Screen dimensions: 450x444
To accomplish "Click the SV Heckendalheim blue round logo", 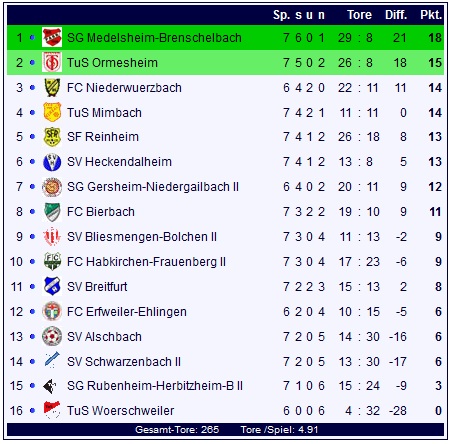I will click(x=52, y=162).
